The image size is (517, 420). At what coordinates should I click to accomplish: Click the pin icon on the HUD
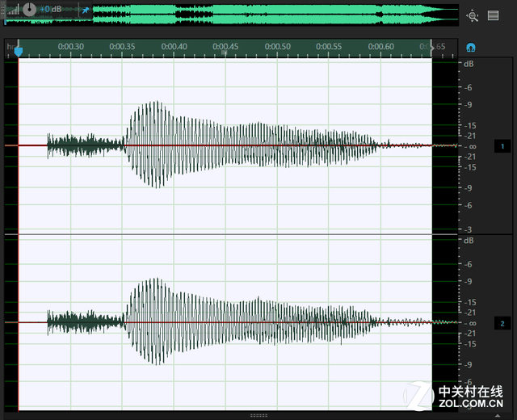pos(86,10)
